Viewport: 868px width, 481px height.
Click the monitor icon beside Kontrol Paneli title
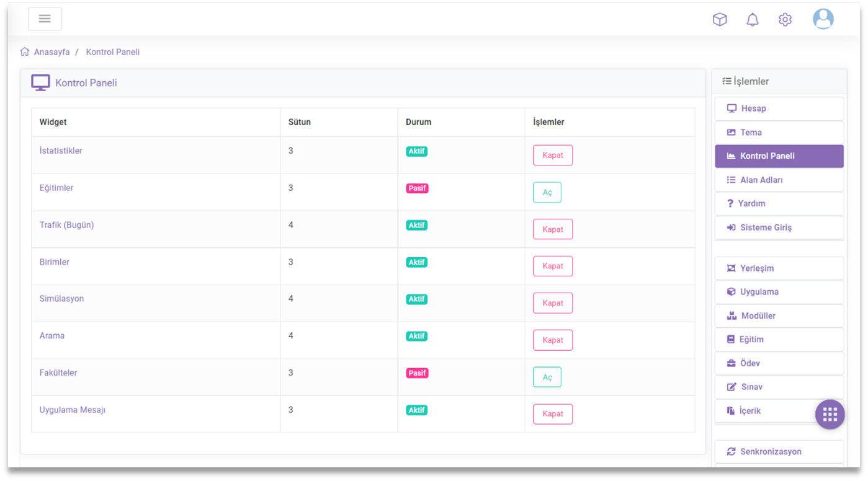(x=40, y=83)
